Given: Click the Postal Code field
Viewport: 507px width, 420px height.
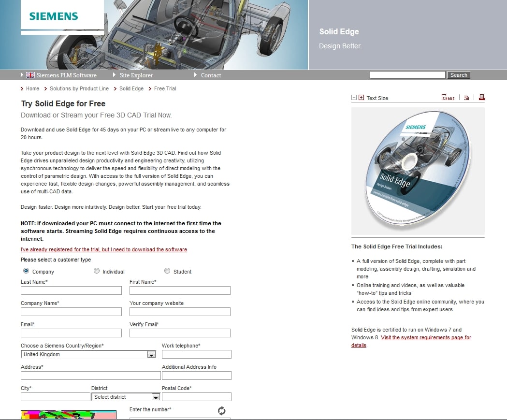Looking at the screenshot, I should [x=197, y=397].
